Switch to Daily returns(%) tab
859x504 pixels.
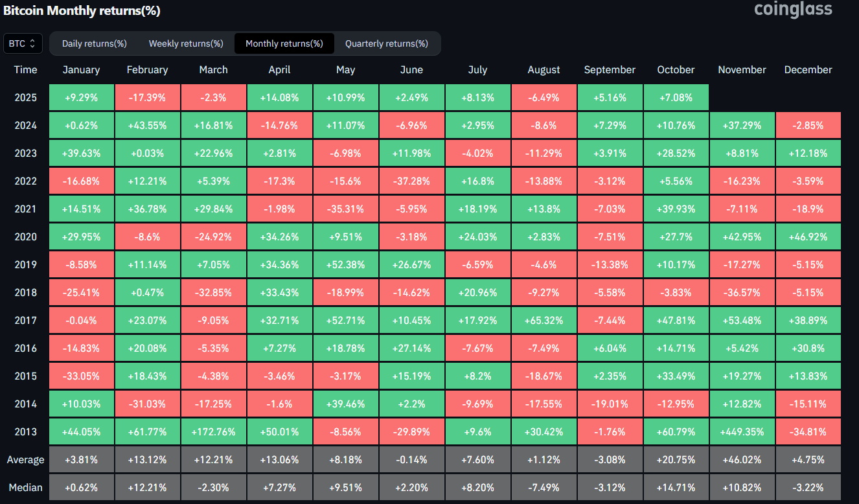95,43
